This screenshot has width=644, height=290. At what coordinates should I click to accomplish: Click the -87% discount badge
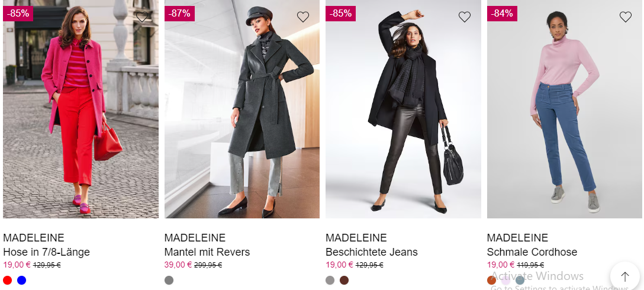(x=179, y=14)
